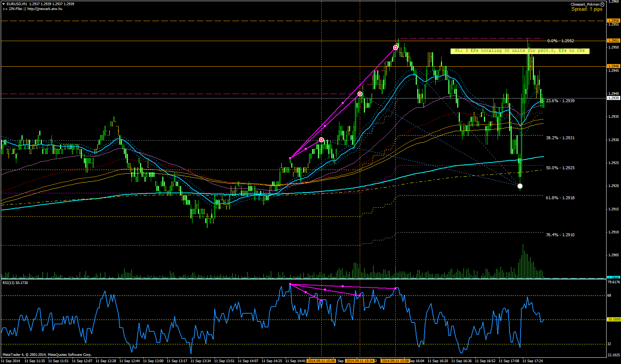Click the 1.2905 price scale label

click(614, 255)
